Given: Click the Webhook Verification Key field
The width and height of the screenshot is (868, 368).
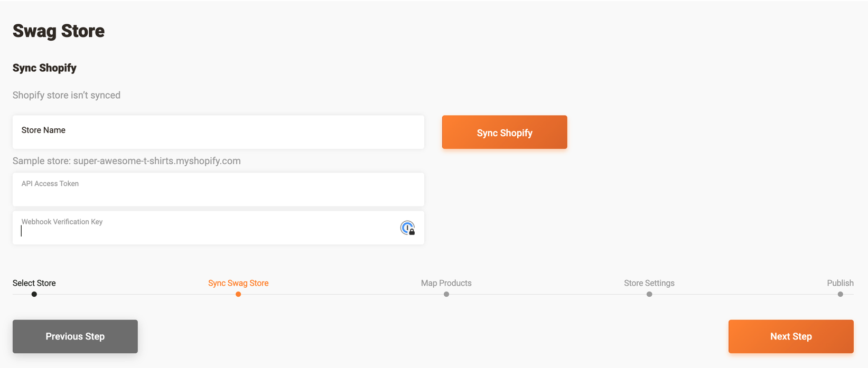Looking at the screenshot, I should click(x=218, y=228).
